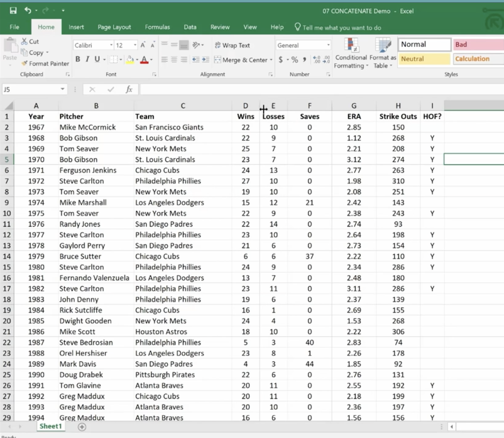Screen dimensions: 504x438
Task: Toggle Wrap Text option
Action: click(232, 45)
